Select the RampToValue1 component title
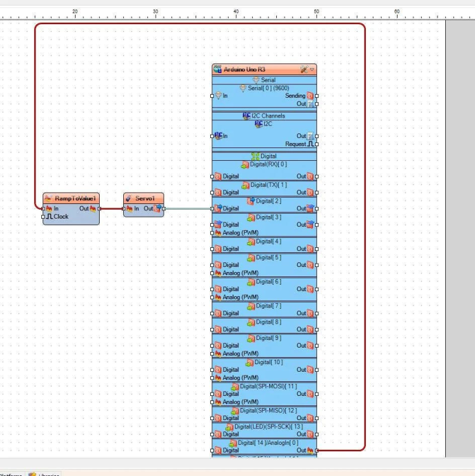 pos(74,198)
